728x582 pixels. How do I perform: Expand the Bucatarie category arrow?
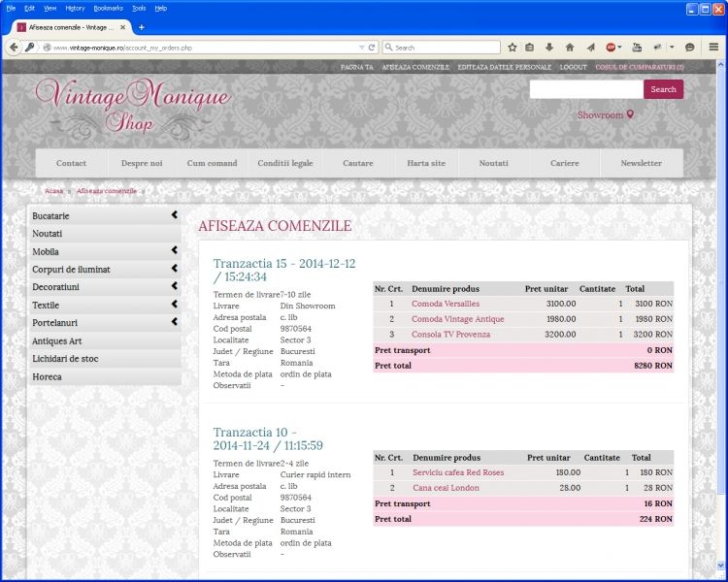pos(174,215)
